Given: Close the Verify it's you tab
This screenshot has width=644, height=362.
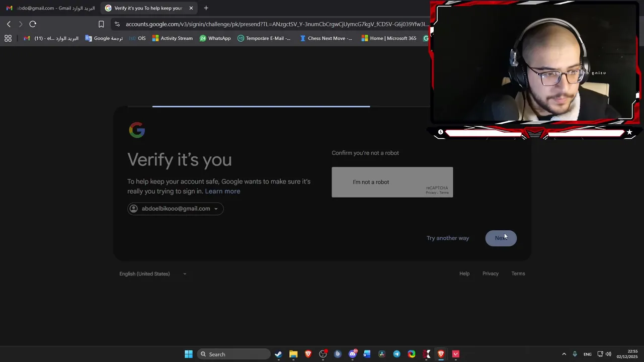Looking at the screenshot, I should [191, 8].
